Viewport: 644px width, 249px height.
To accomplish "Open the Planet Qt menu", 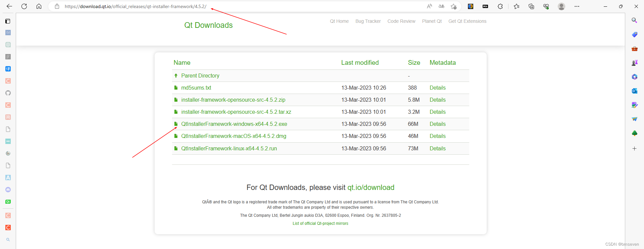I will [432, 21].
